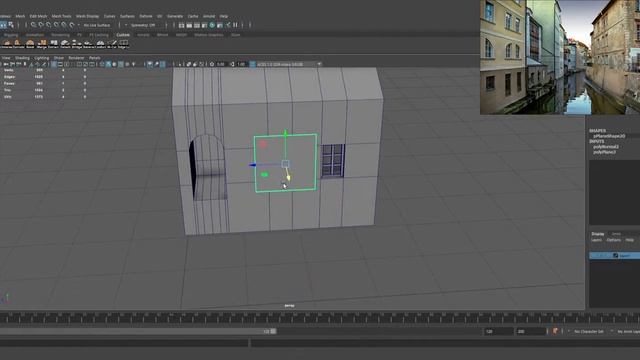Open the Mesh menu
Viewport: 640px width, 360px height.
[20, 16]
